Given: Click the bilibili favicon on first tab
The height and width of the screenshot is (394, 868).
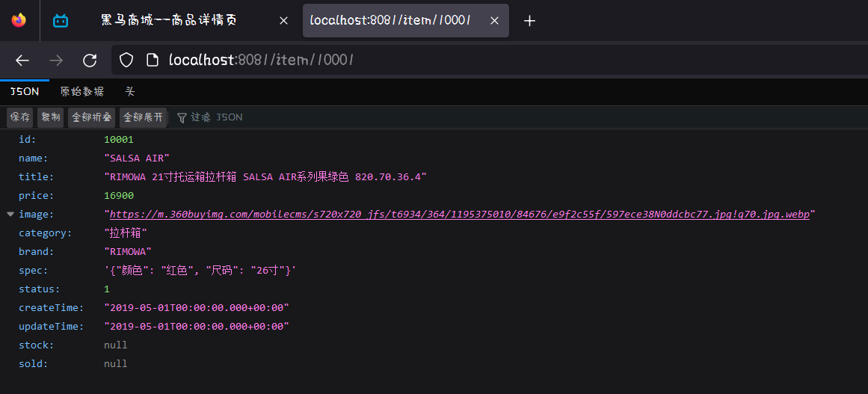Looking at the screenshot, I should (x=61, y=21).
